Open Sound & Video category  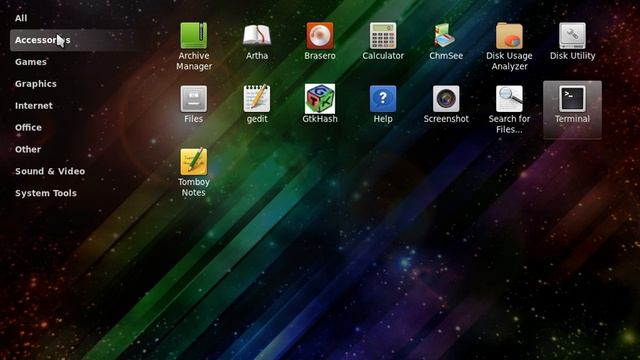tap(50, 171)
